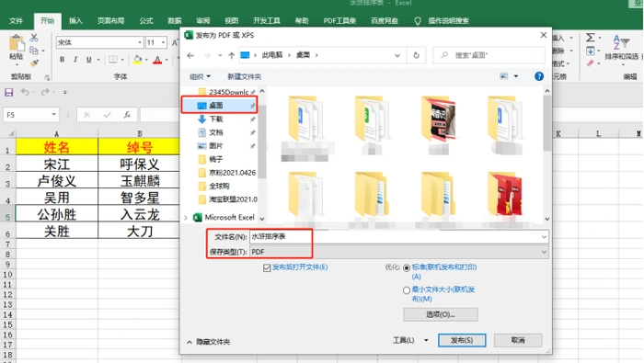The width and height of the screenshot is (644, 363).
Task: Click the lightbulb Tell Me search icon
Action: 418,21
